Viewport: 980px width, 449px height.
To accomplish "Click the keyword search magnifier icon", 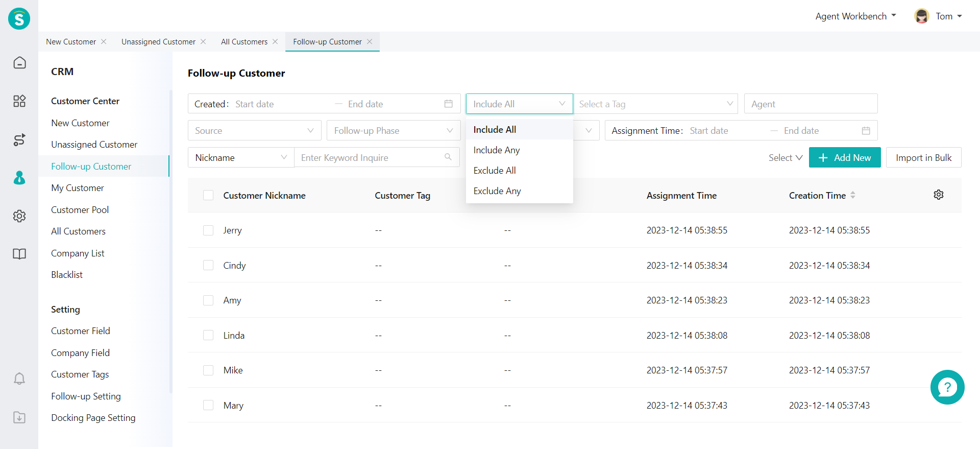I will tap(448, 157).
